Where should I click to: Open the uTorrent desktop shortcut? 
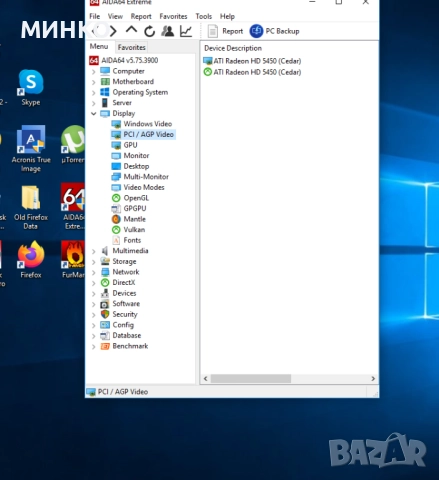tap(73, 145)
